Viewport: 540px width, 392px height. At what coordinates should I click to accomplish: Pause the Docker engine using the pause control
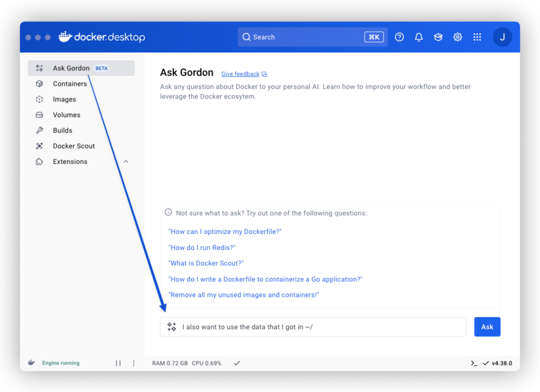pos(118,362)
